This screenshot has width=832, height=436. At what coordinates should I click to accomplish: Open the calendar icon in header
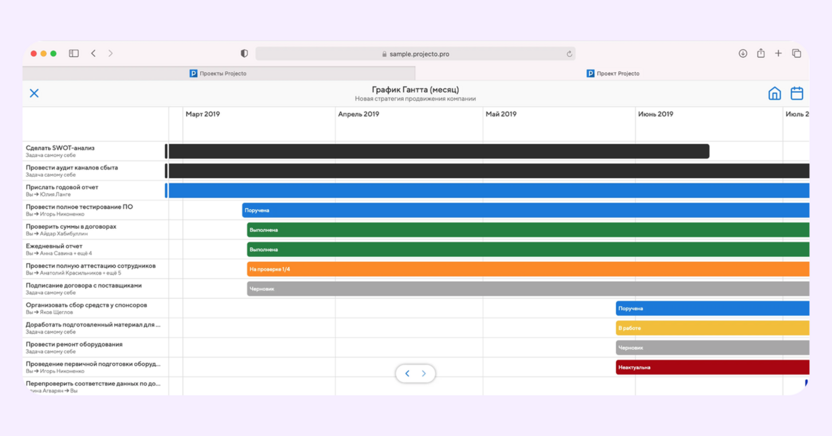click(x=797, y=93)
